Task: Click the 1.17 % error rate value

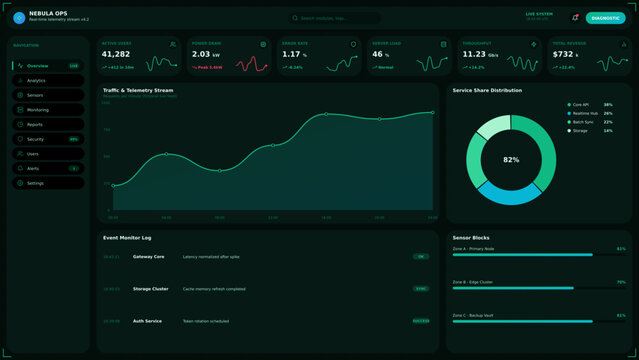Action: click(295, 54)
